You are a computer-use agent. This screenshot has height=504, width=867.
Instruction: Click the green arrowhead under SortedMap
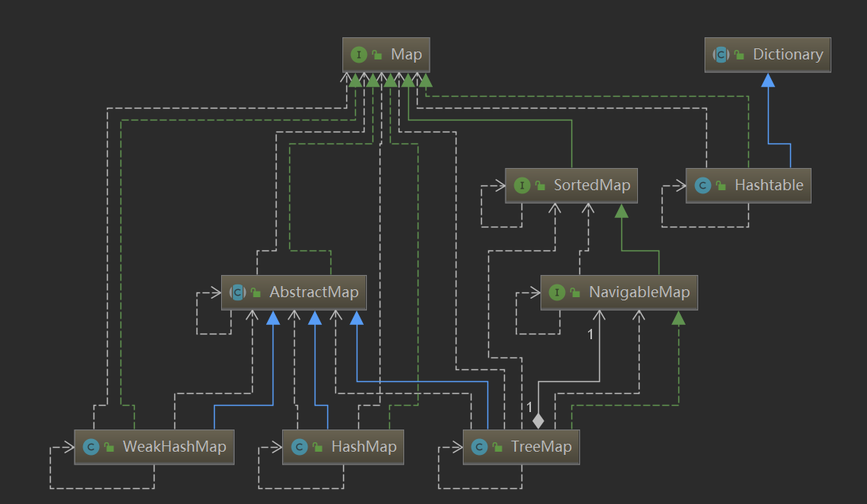(x=621, y=211)
